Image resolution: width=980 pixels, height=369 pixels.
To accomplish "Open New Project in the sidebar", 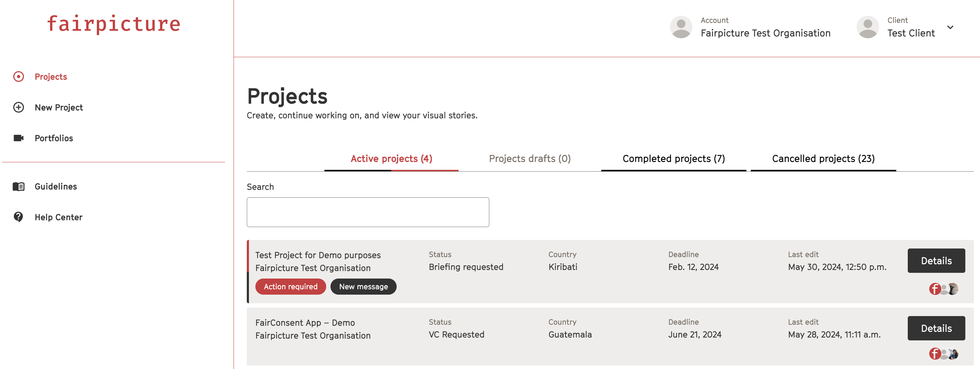I will point(59,107).
